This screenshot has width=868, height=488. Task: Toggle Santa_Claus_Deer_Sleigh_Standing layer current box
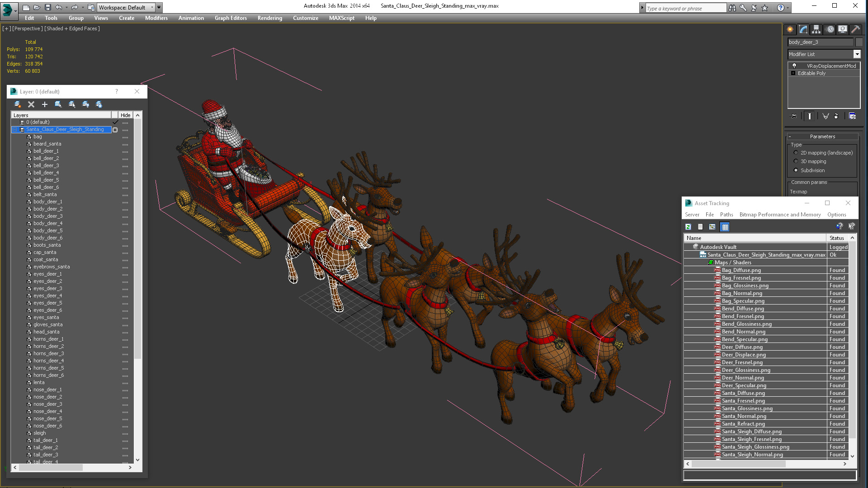(x=115, y=130)
